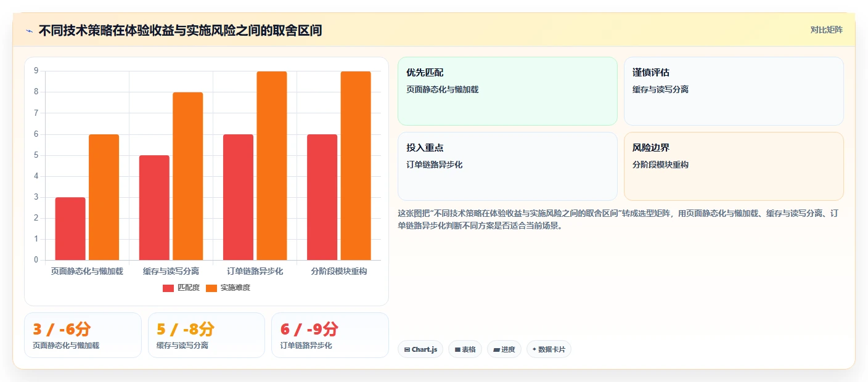Image resolution: width=868 pixels, height=382 pixels.
Task: Click the 分阶段模块重构 x-axis label
Action: coord(339,271)
